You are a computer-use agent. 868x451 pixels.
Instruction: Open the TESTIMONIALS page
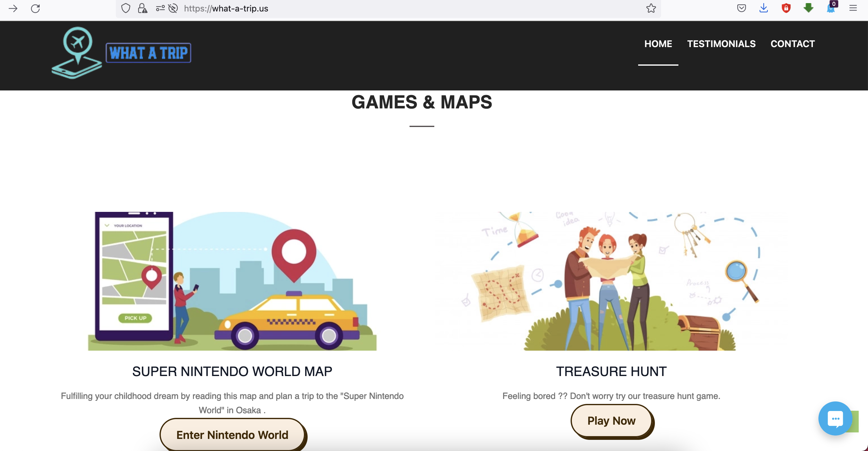tap(721, 44)
